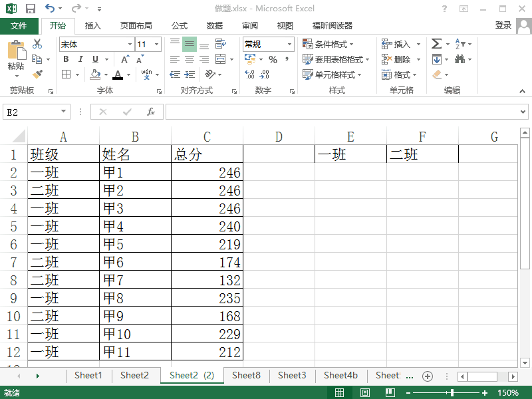Click the zoom slider handle
The image size is (532, 399).
click(452, 392)
